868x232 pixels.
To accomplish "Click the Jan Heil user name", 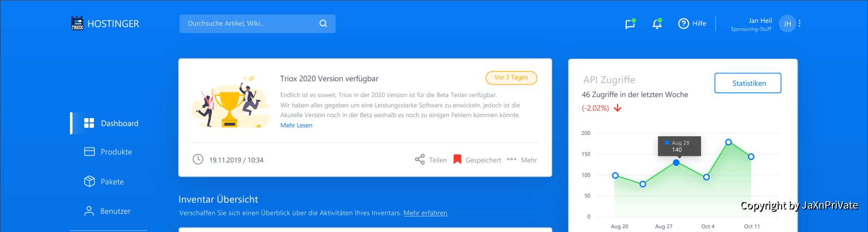I will (760, 21).
